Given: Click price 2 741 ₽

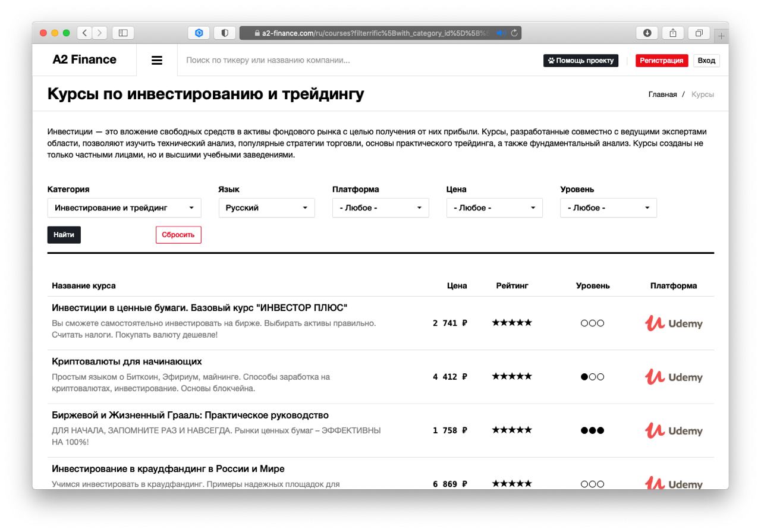Looking at the screenshot, I should coord(450,323).
